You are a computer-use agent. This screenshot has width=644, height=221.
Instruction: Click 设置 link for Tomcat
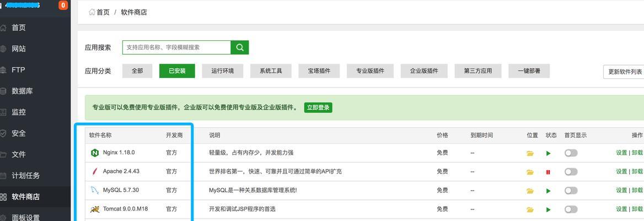621,209
